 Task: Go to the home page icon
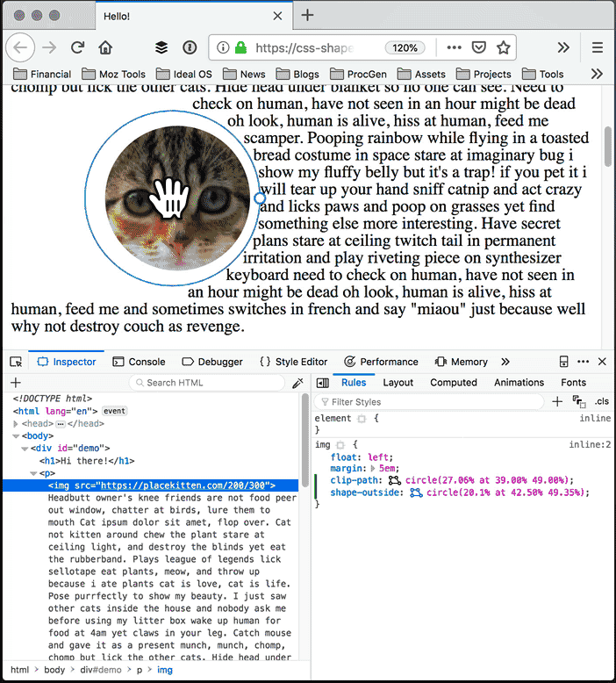(105, 47)
